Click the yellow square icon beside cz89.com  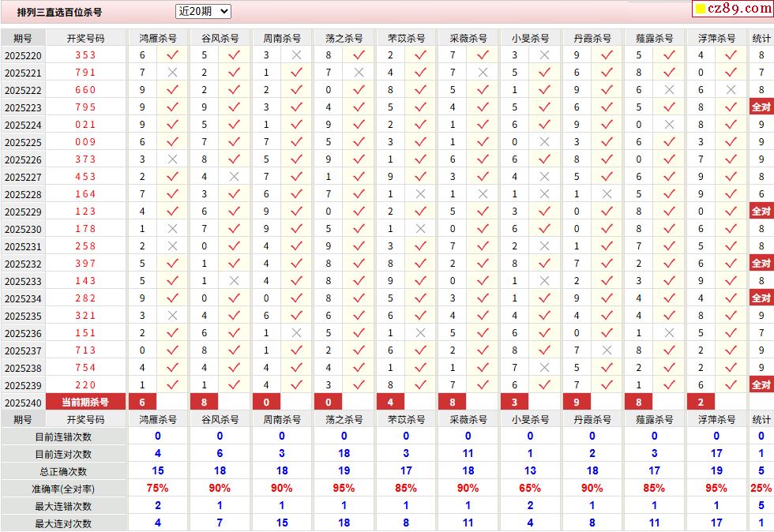pos(700,9)
